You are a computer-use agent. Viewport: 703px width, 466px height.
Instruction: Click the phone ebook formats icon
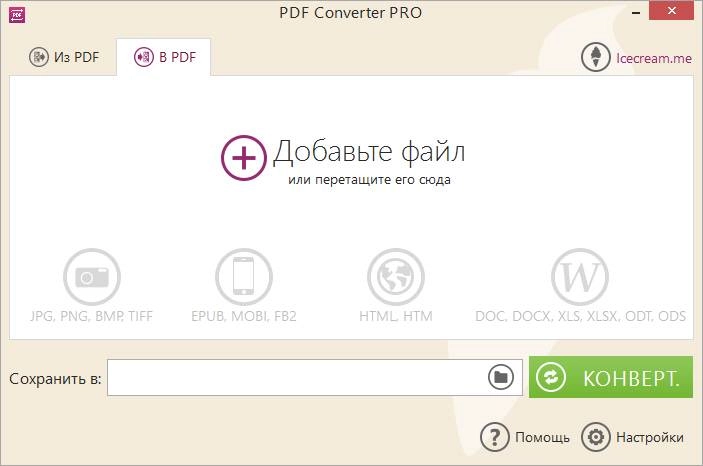click(243, 277)
